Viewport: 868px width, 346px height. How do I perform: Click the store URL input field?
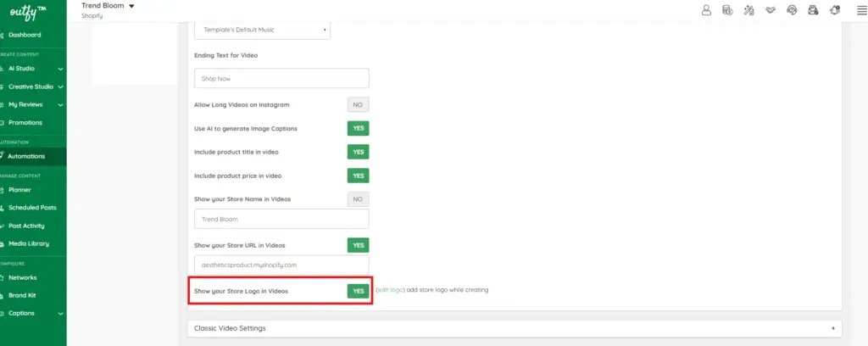click(281, 265)
